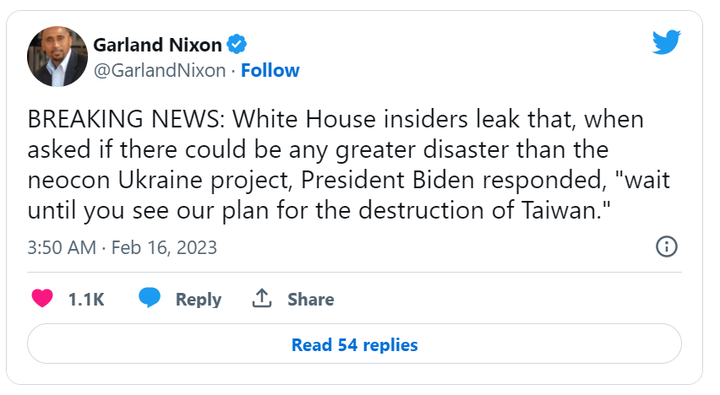Open the Twitter bird logo link

click(x=666, y=42)
